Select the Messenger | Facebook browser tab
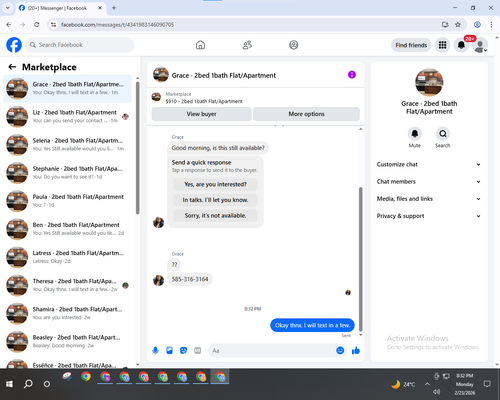 61,8
